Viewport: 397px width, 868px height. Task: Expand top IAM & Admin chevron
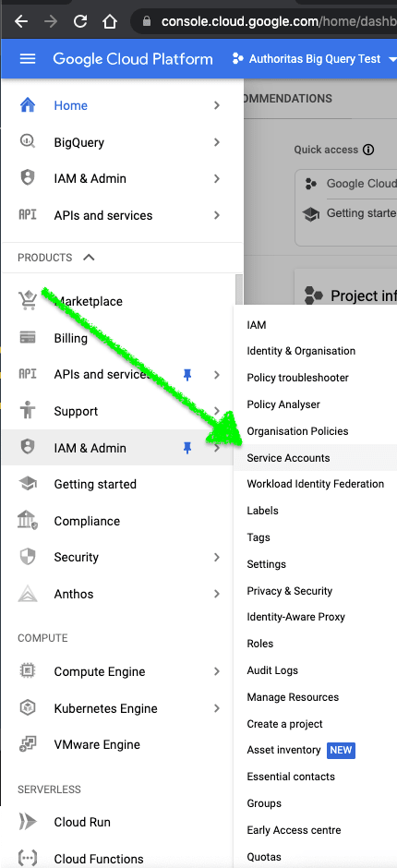(217, 179)
